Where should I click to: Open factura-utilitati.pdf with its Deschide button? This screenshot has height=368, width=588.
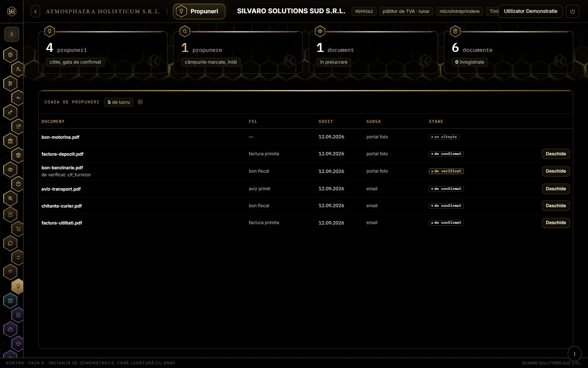[x=556, y=223]
